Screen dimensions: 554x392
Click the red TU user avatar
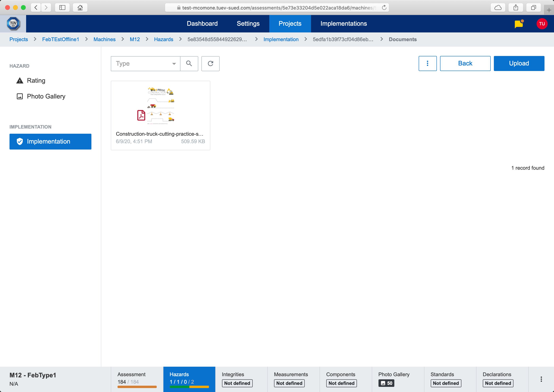click(x=542, y=24)
